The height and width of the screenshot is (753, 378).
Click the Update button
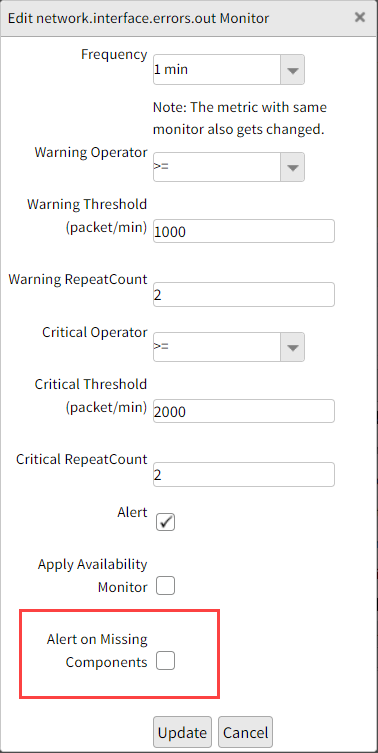[183, 732]
